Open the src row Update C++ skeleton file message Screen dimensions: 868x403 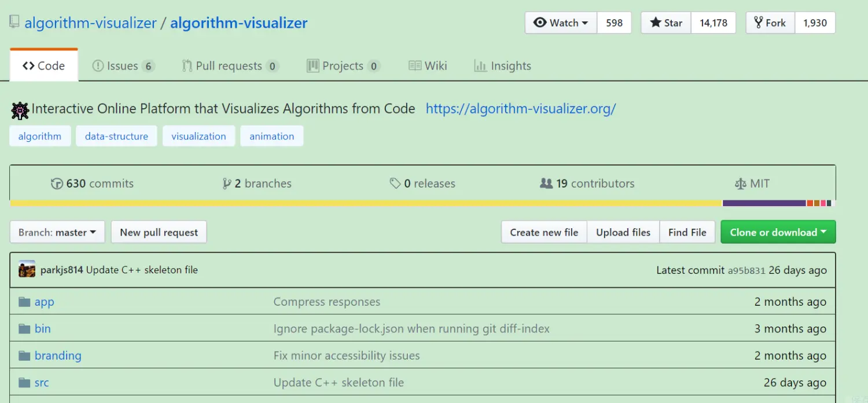coord(339,383)
